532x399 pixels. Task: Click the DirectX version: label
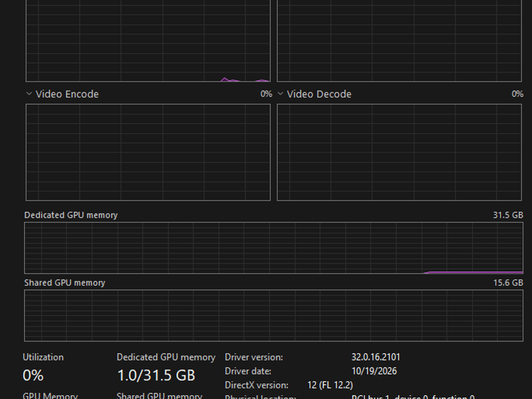257,385
